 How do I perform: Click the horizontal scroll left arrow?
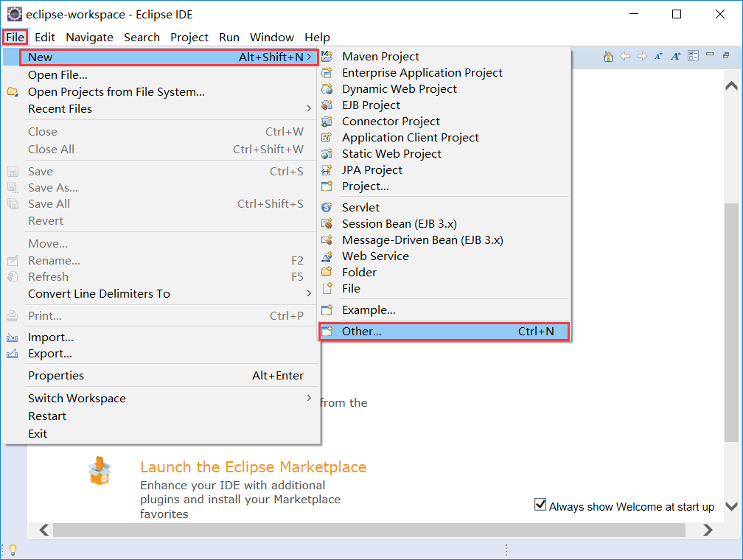click(x=44, y=530)
